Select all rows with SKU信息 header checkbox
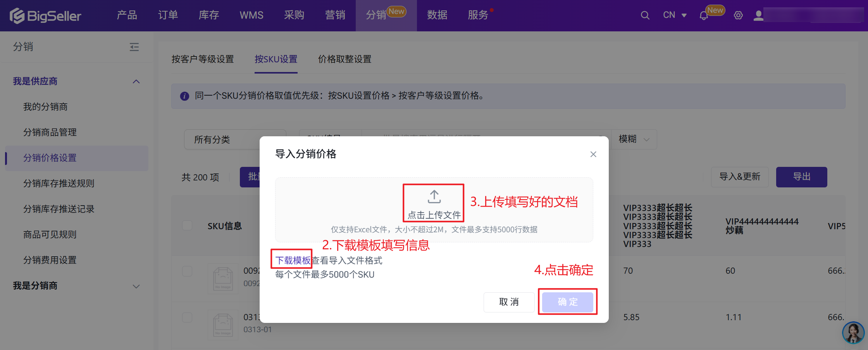Viewport: 868px width, 350px height. pos(187,226)
